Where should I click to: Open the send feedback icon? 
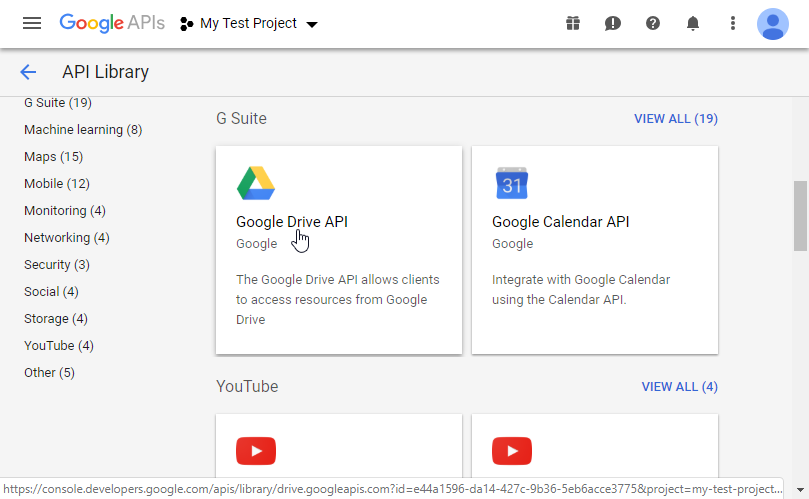[612, 23]
